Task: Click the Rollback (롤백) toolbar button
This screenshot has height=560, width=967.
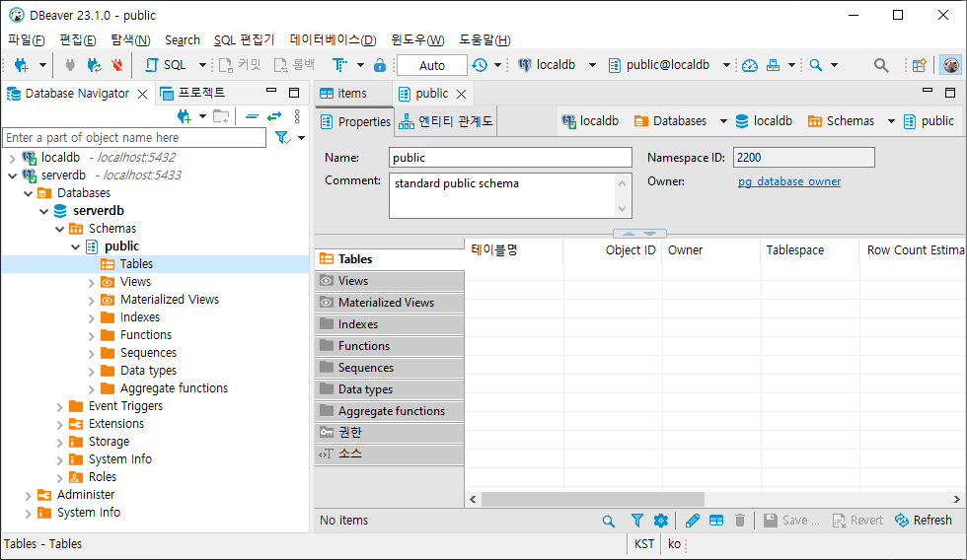Action: 295,65
